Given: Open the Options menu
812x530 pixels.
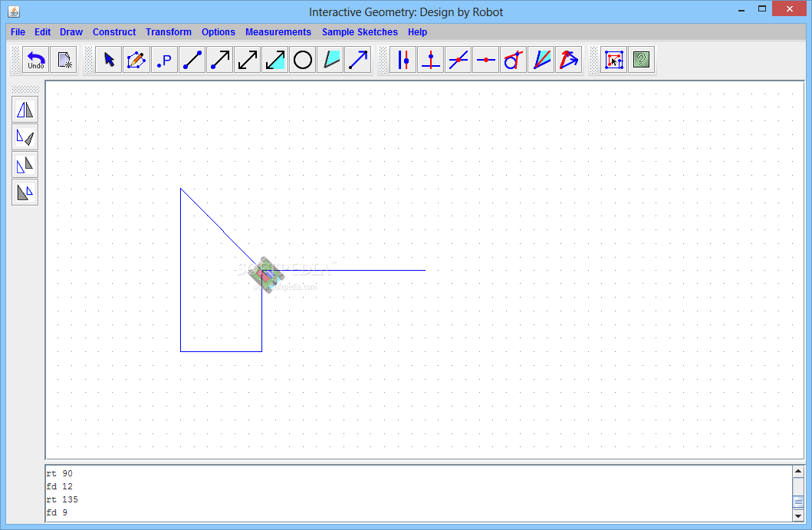Looking at the screenshot, I should [218, 32].
